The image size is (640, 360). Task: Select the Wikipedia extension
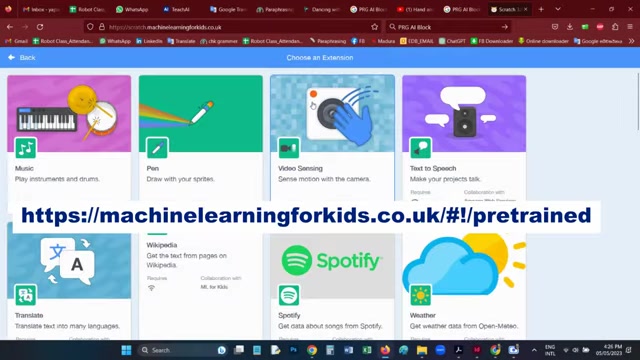click(x=200, y=286)
